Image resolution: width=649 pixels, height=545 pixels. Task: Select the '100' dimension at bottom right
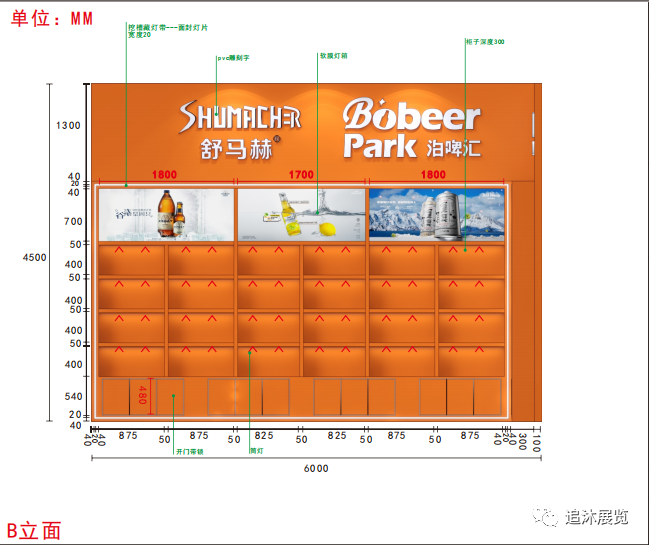(536, 443)
